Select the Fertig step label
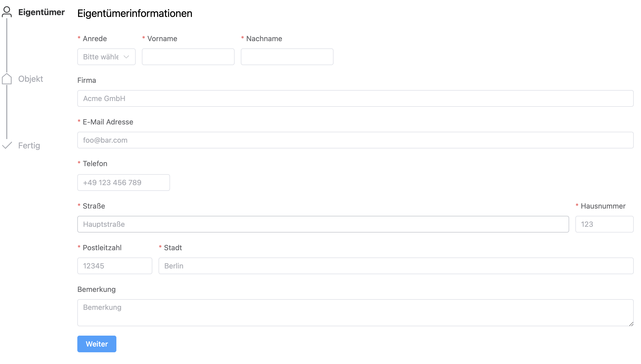The width and height of the screenshot is (641, 364). [29, 146]
